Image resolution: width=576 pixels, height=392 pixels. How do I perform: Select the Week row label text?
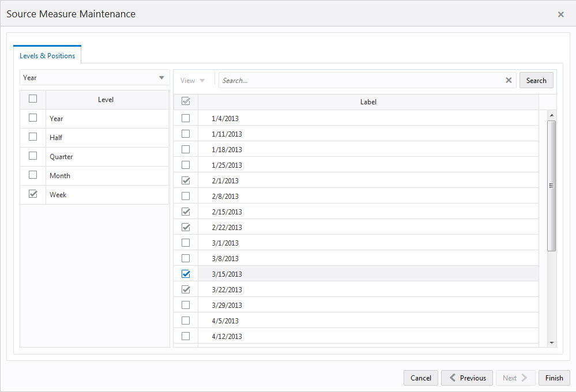(x=58, y=195)
